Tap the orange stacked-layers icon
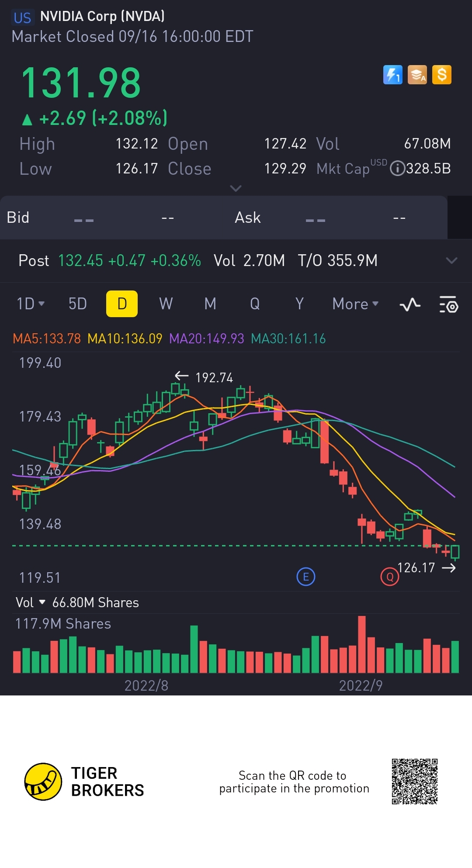Viewport: 472px width, 868px height. (417, 75)
